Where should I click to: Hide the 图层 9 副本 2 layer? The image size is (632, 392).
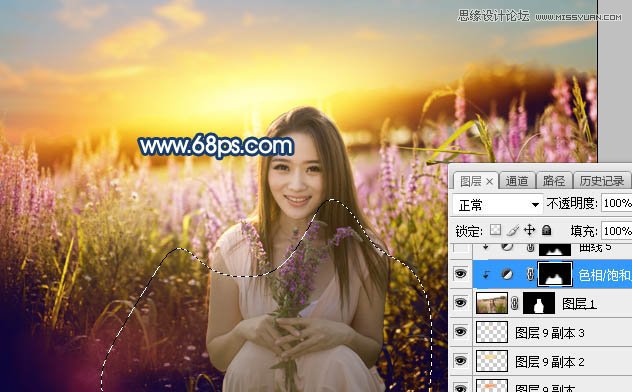[x=460, y=361]
